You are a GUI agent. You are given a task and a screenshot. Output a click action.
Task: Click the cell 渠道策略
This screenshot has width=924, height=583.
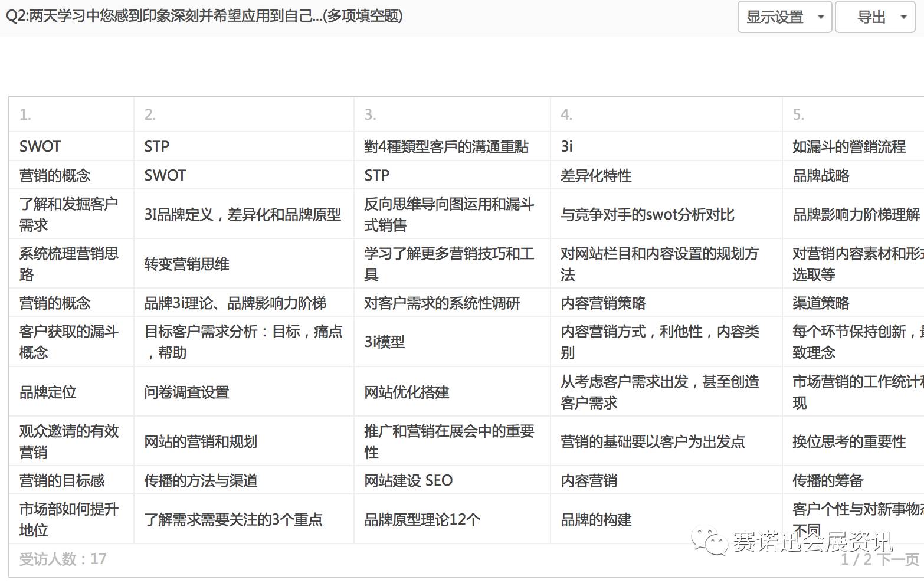tap(853, 303)
